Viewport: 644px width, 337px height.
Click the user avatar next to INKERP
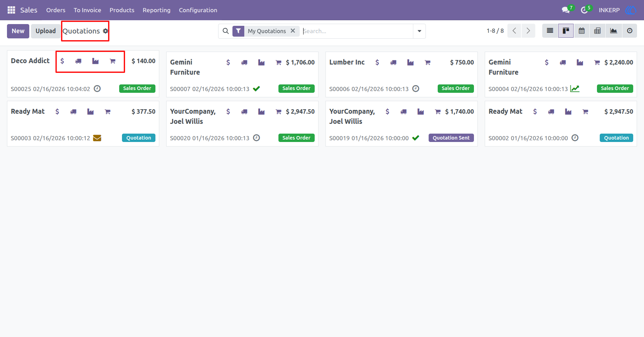pos(630,10)
